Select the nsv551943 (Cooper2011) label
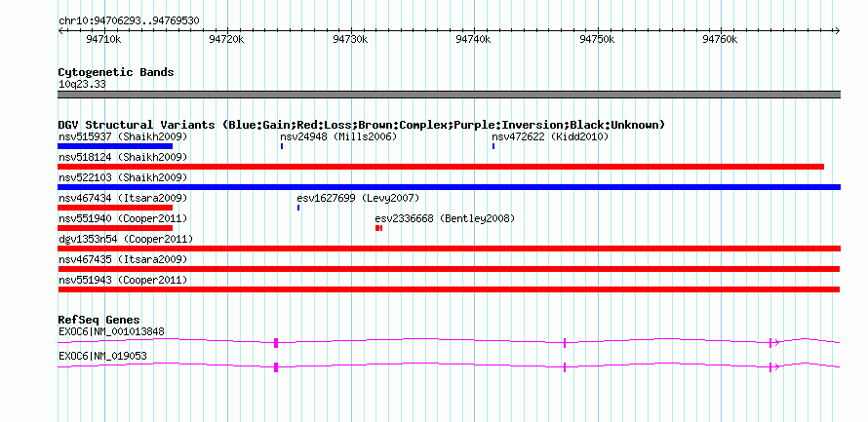The height and width of the screenshot is (422, 868). pyautogui.click(x=123, y=280)
